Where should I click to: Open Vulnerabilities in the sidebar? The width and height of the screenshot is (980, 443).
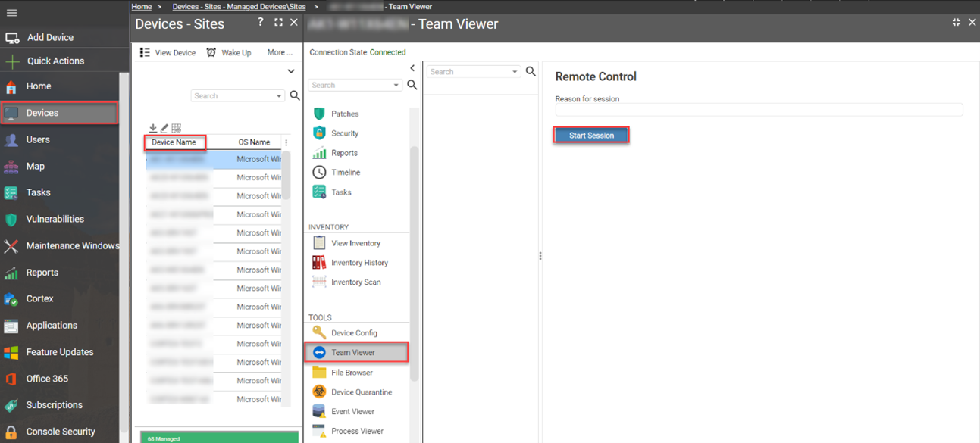(x=55, y=219)
